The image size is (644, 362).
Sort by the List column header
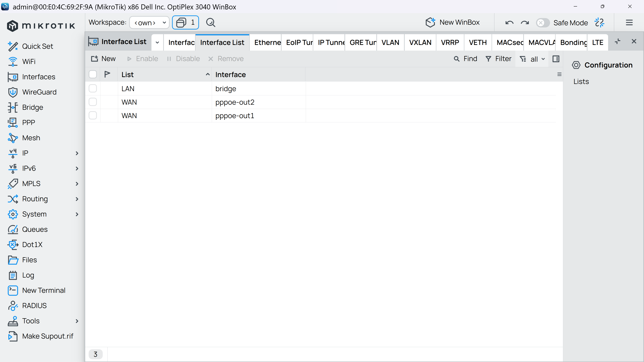point(165,74)
